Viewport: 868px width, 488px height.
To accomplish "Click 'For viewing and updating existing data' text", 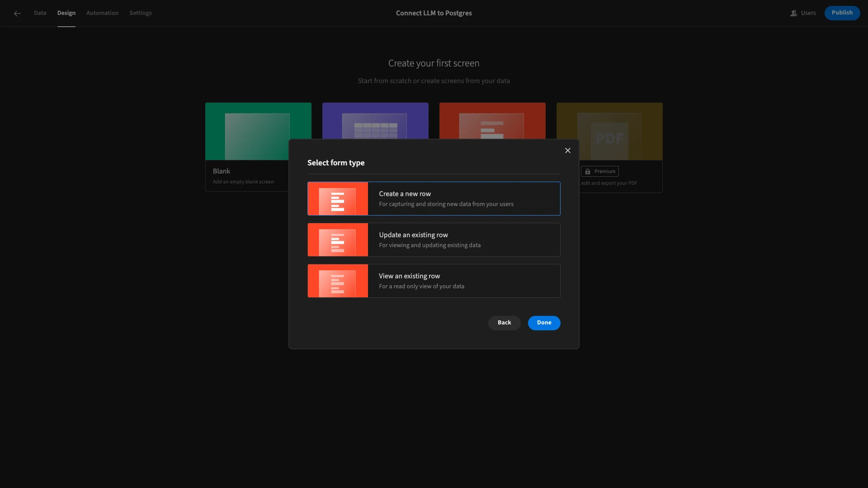I will point(430,245).
